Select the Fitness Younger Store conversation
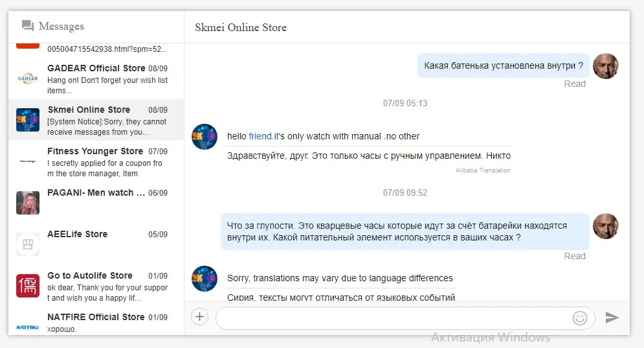 [96, 161]
